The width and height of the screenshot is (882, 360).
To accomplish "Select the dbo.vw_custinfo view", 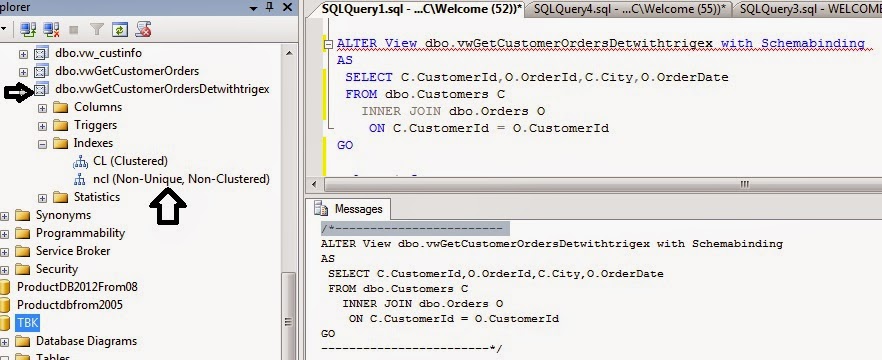I will pos(98,53).
